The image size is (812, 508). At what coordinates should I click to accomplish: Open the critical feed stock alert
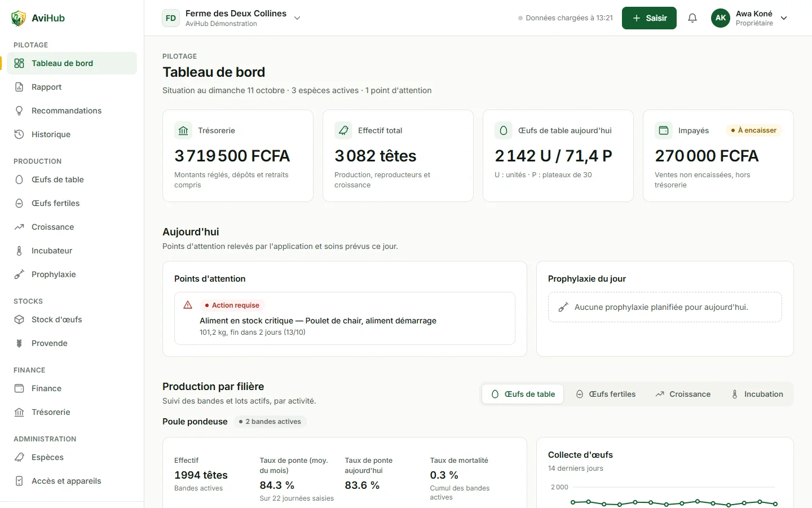click(345, 318)
